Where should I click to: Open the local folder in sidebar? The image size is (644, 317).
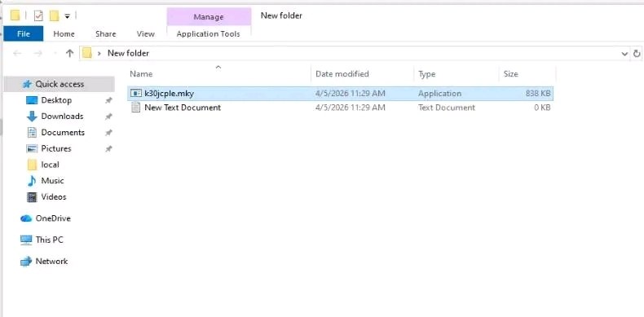click(x=50, y=165)
